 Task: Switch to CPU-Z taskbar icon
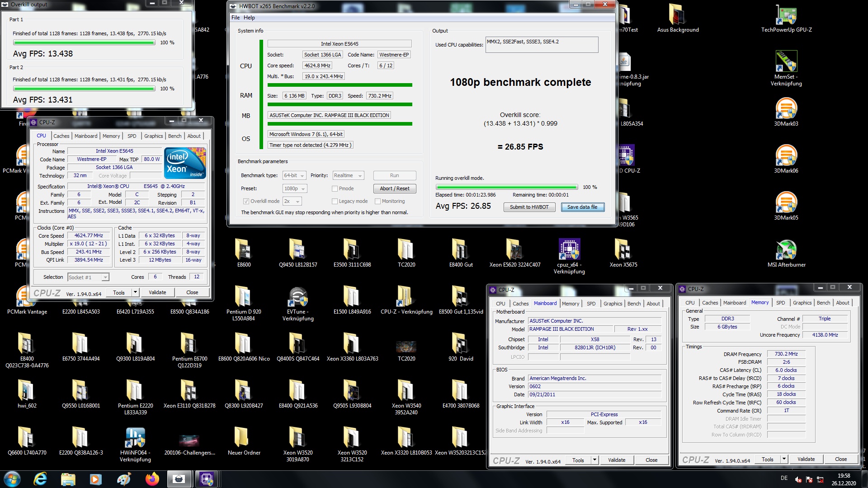pyautogui.click(x=207, y=479)
